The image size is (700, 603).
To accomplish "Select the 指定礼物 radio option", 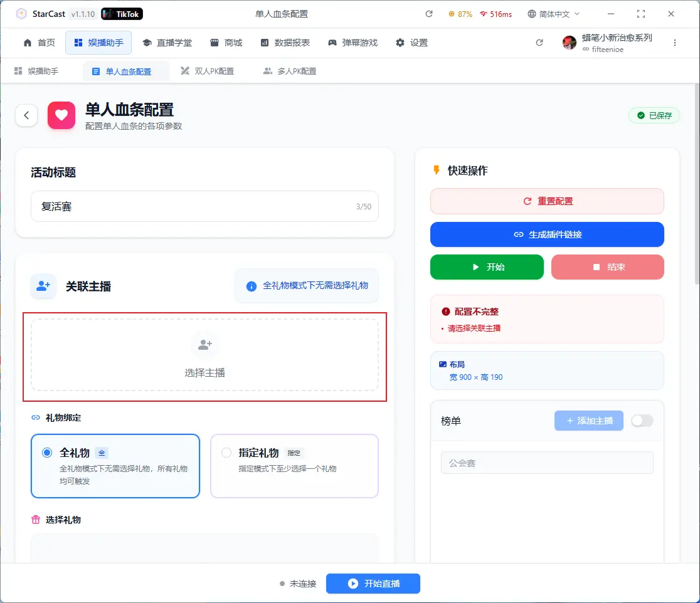I will point(226,453).
